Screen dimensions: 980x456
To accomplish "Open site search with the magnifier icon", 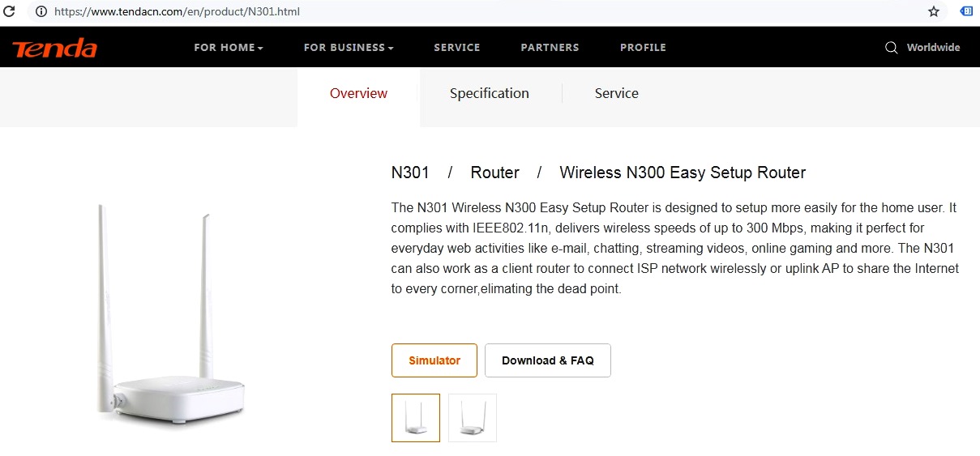I will pos(891,48).
